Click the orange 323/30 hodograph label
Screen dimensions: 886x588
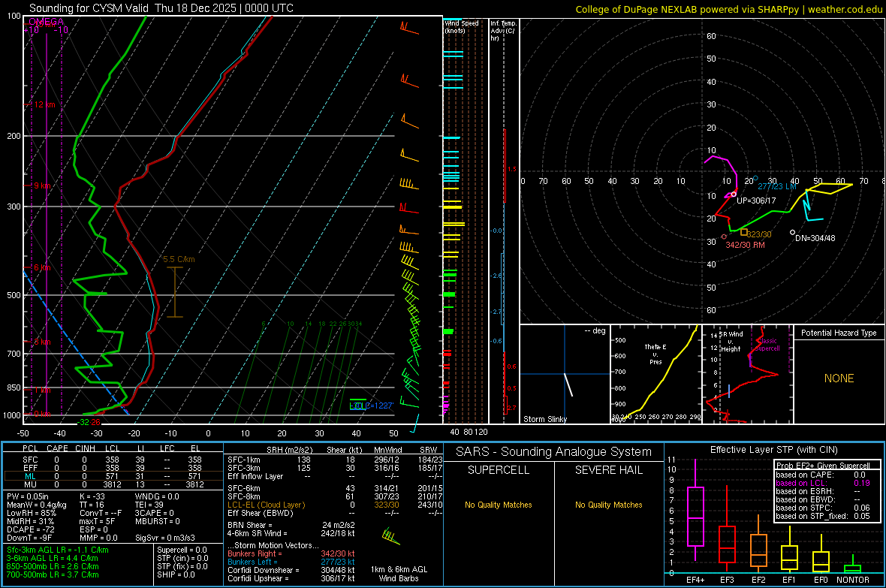coord(759,234)
